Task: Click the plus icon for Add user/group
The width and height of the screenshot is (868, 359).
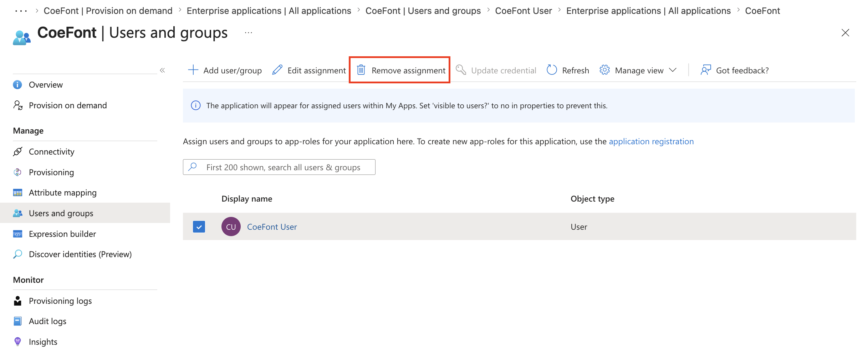Action: pos(193,70)
